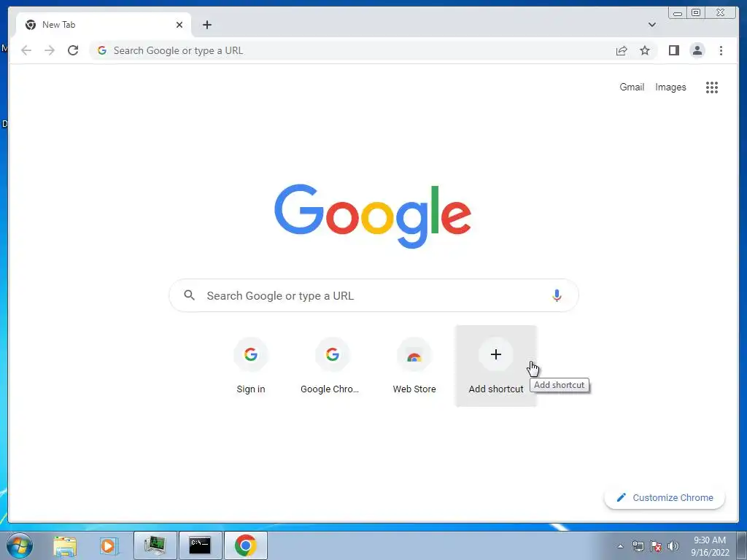Expand the tab search chevron

651,25
